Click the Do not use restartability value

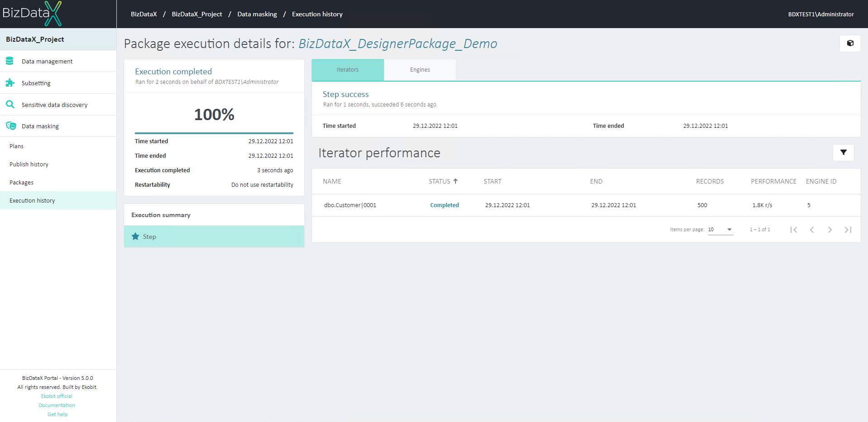point(262,185)
